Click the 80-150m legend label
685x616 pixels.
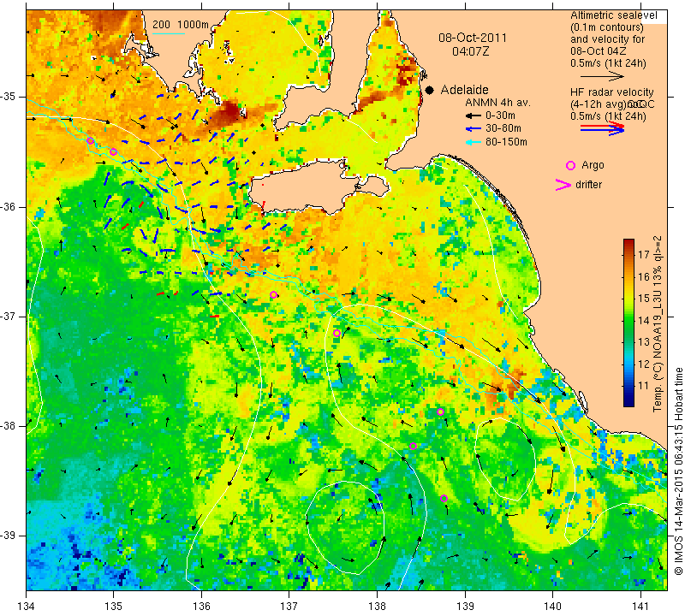[506, 142]
